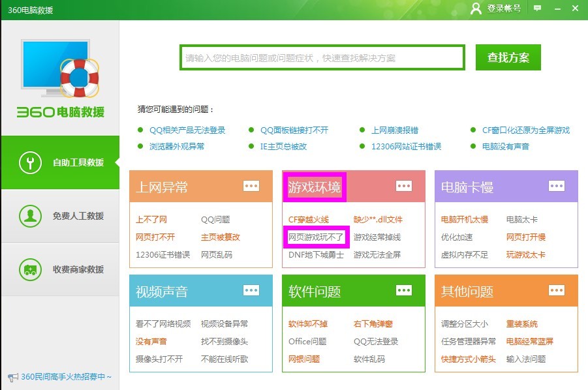Open 视频设备异常 fix
Screen dimensions: 588x390
(x=224, y=323)
